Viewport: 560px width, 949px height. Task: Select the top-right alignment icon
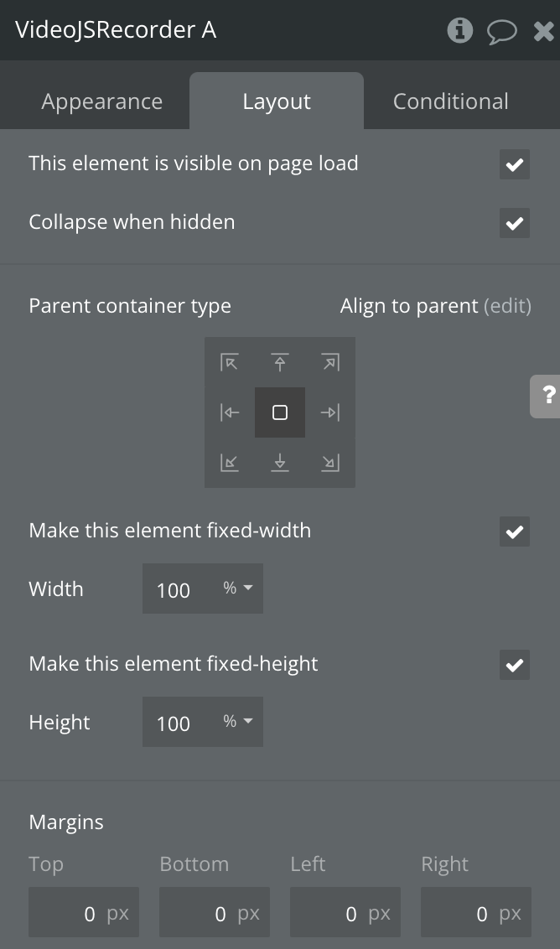(330, 362)
